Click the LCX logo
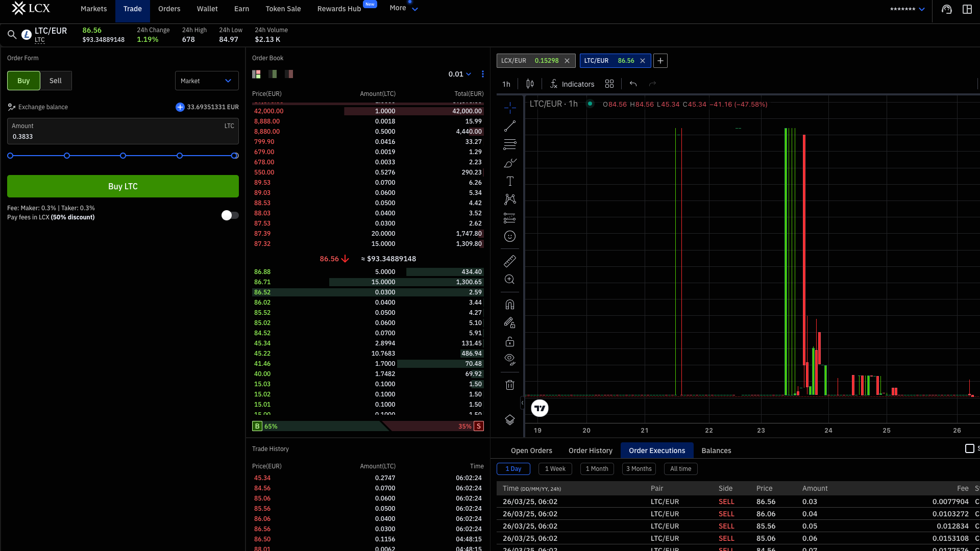This screenshot has height=551, width=980. [x=31, y=8]
